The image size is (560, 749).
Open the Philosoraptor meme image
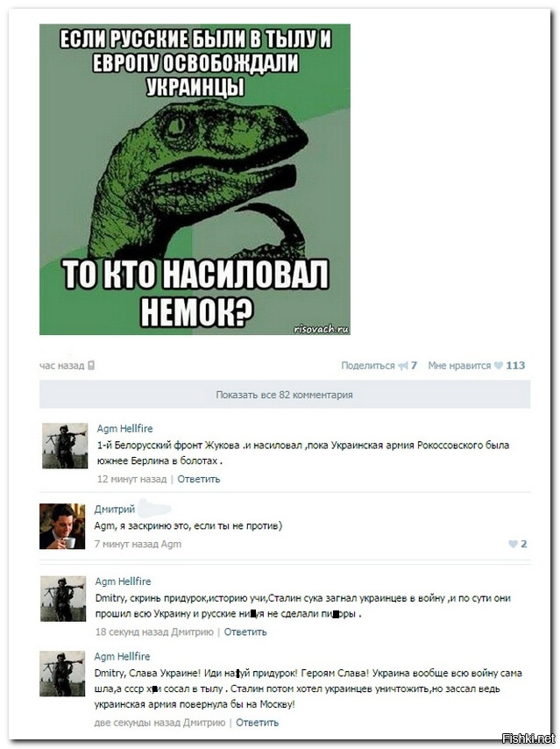pyautogui.click(x=195, y=179)
